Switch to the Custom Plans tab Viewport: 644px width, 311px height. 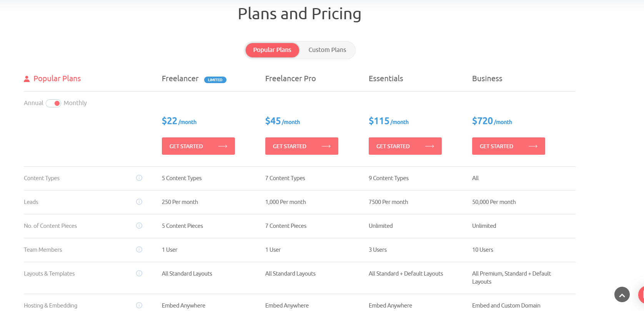tap(327, 50)
